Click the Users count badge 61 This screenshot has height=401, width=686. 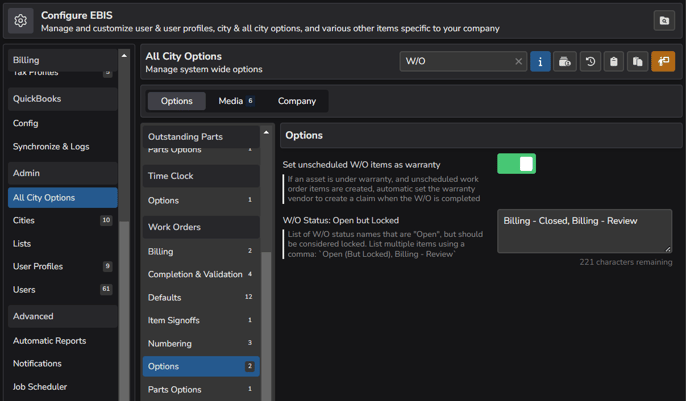[x=106, y=289]
